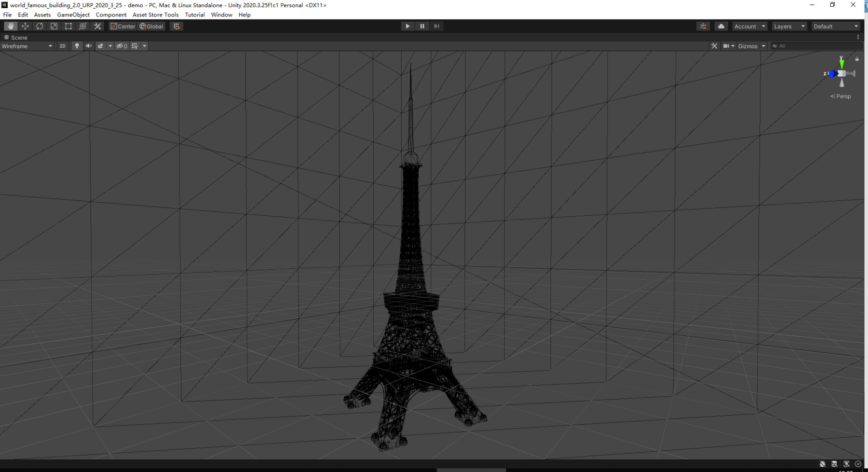Toggle scene lighting in the Scene view

(77, 46)
